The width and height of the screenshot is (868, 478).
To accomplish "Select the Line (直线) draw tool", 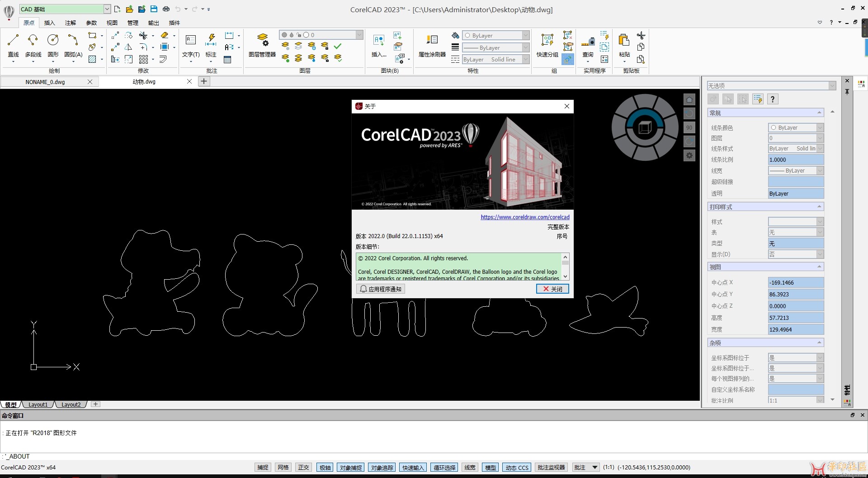I will (x=13, y=45).
